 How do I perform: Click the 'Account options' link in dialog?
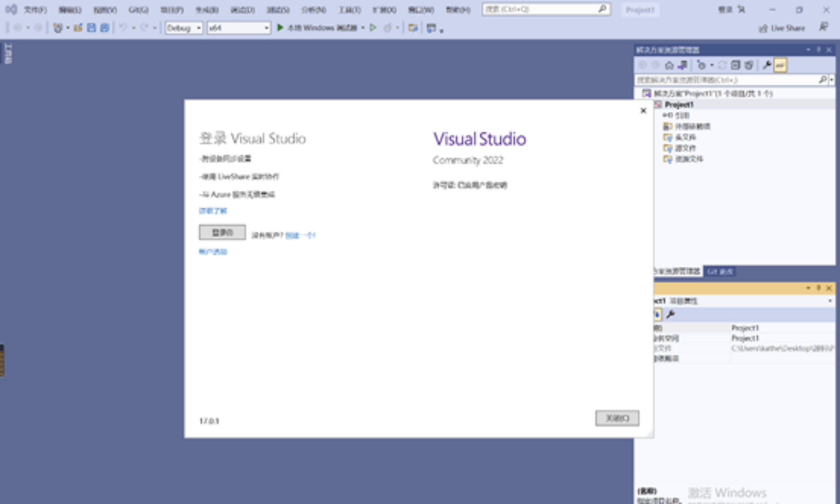pos(213,252)
